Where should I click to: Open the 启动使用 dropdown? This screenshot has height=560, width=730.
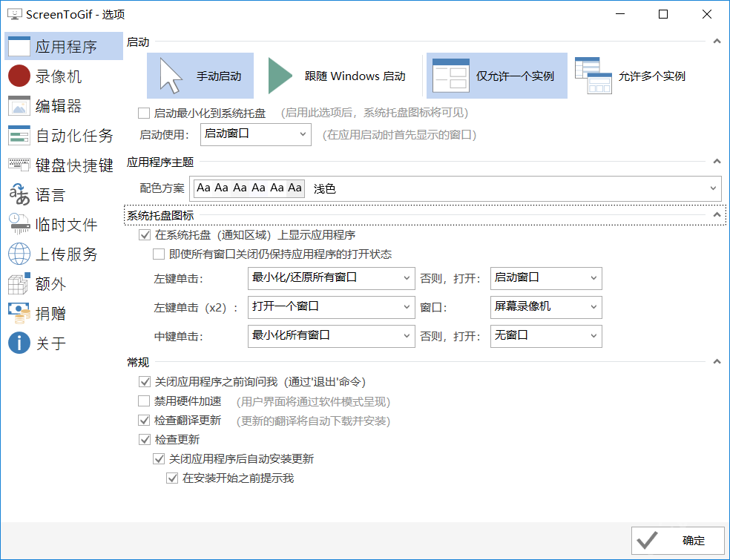point(256,134)
